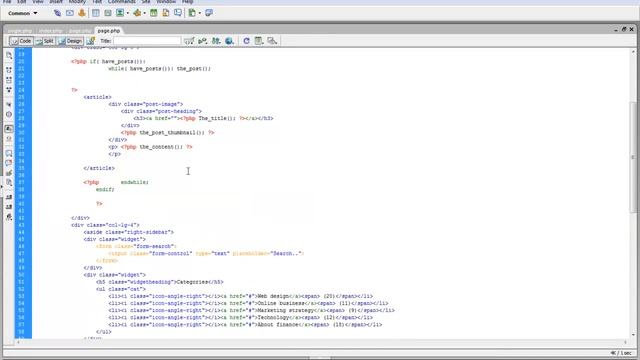
Task: Click the the_post_thumbnail() code line
Action: pyautogui.click(x=167, y=133)
